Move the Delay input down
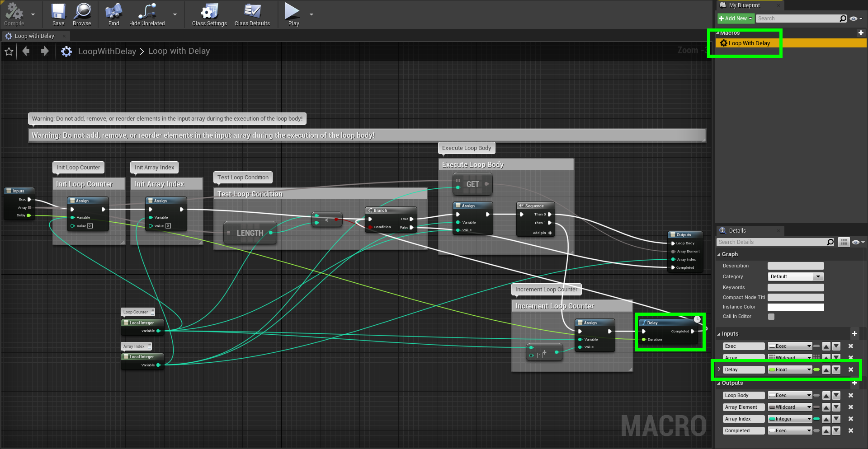The image size is (868, 449). [x=836, y=369]
